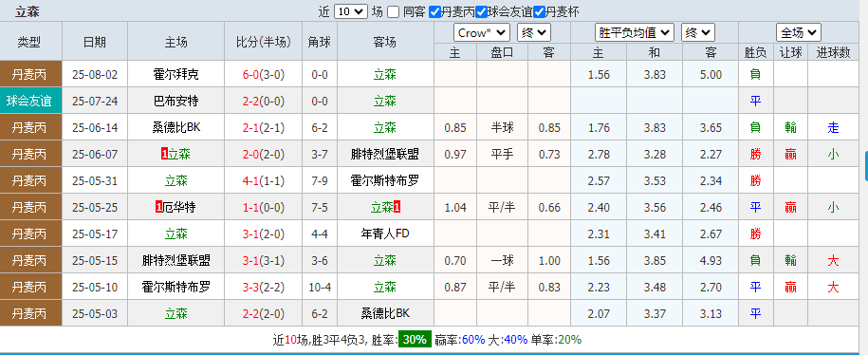
Task: Toggle the 同客 checkbox
Action: click(393, 11)
